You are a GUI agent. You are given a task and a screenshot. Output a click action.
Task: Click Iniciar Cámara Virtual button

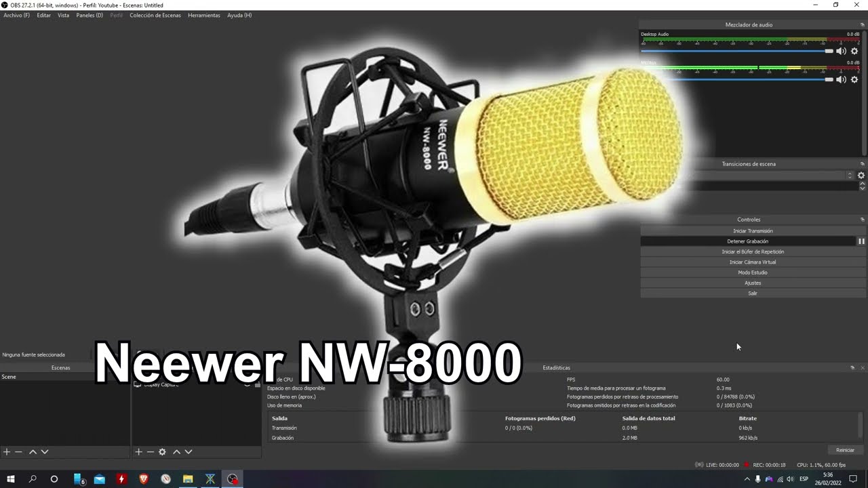[x=753, y=262]
